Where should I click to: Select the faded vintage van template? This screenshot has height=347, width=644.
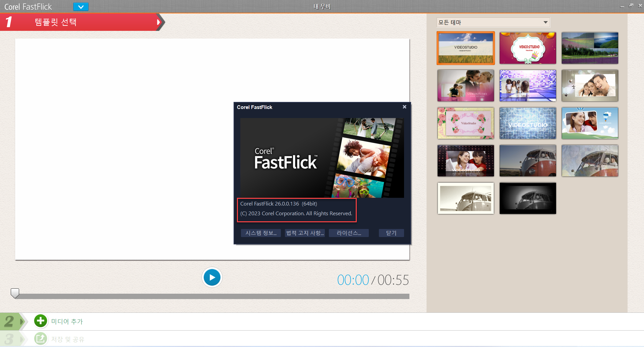point(590,161)
